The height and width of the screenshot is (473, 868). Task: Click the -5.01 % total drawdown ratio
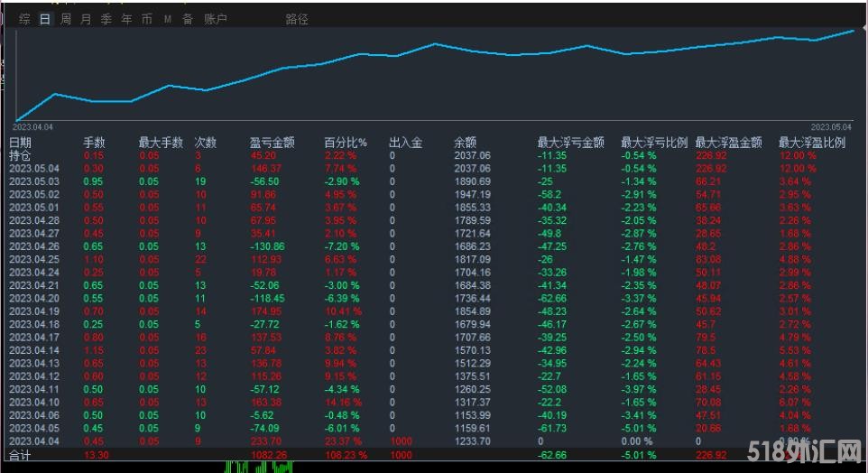(x=638, y=455)
